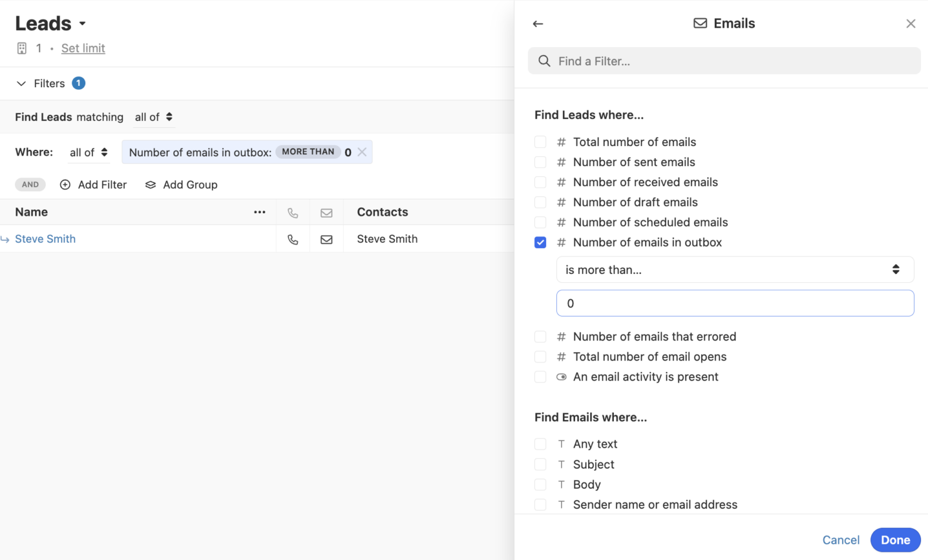This screenshot has height=560, width=928.
Task: Open the Set limit link
Action: coord(83,48)
